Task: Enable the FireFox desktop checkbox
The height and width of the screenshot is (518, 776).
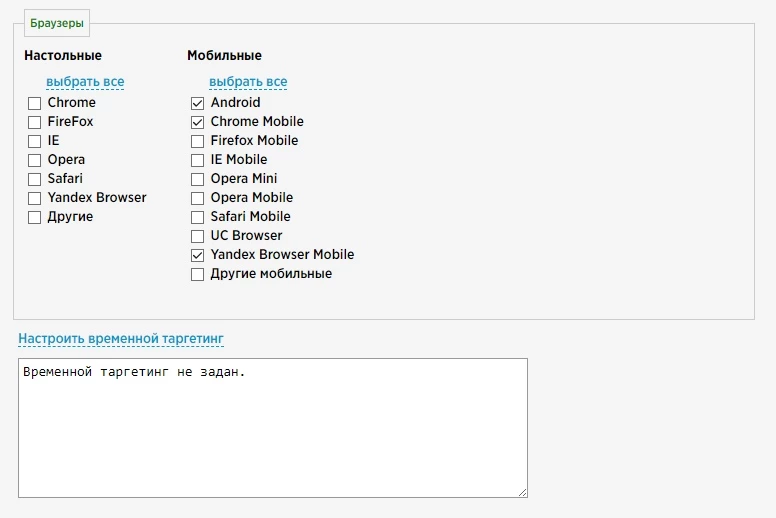Action: pyautogui.click(x=34, y=122)
